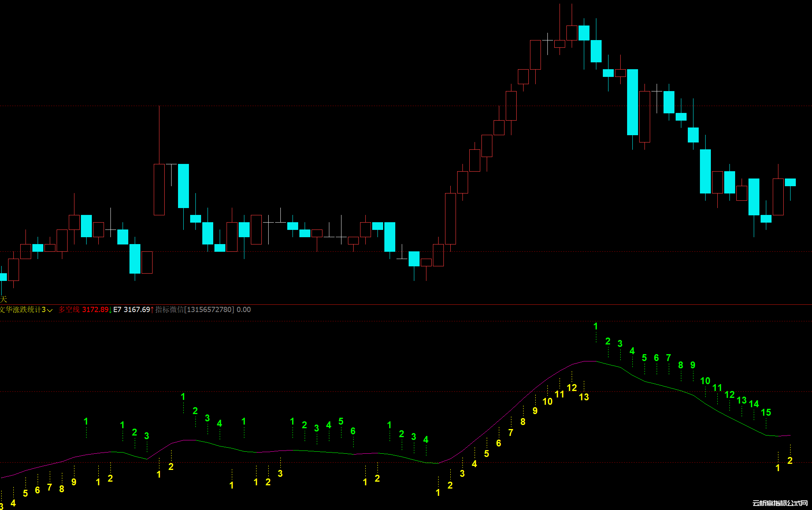Open the chevron beside 文华涨跌统计3
This screenshot has height=510, width=812.
pyautogui.click(x=50, y=310)
